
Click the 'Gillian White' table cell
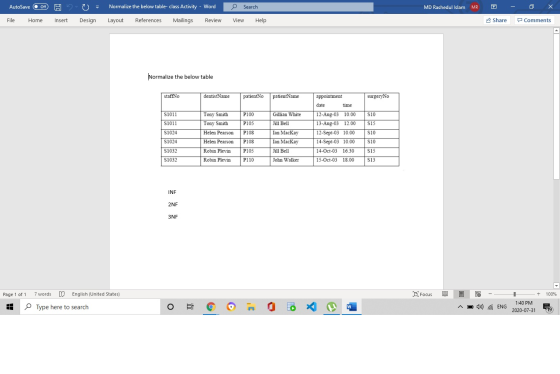(x=292, y=115)
